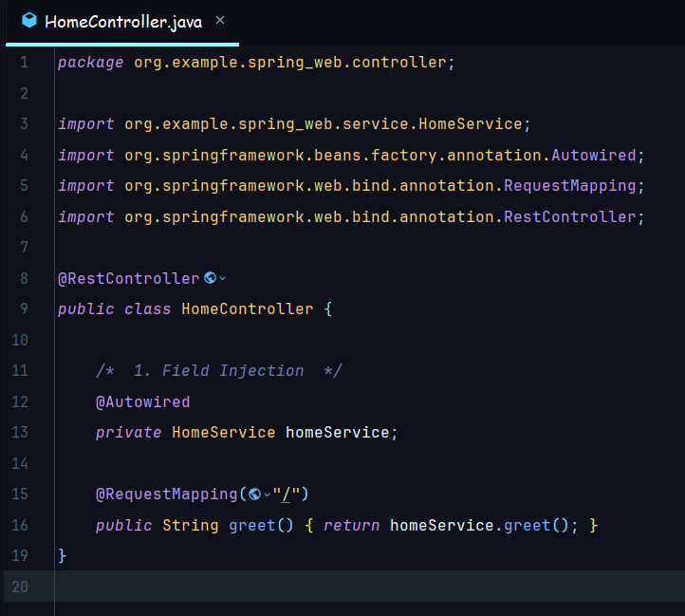Click the homeService field name on line 13
This screenshot has width=685, height=616.
point(337,433)
